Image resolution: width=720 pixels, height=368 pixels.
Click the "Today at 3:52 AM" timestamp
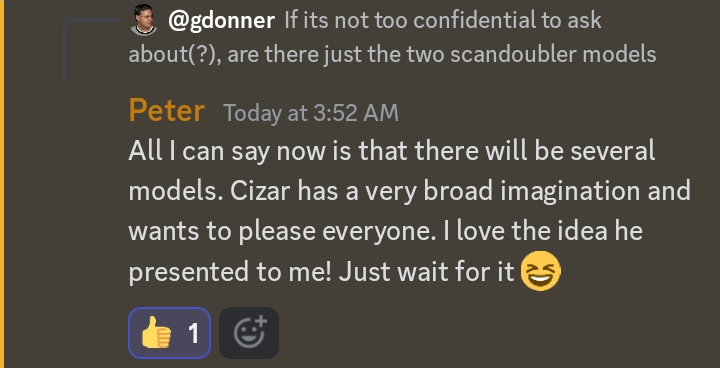(311, 113)
